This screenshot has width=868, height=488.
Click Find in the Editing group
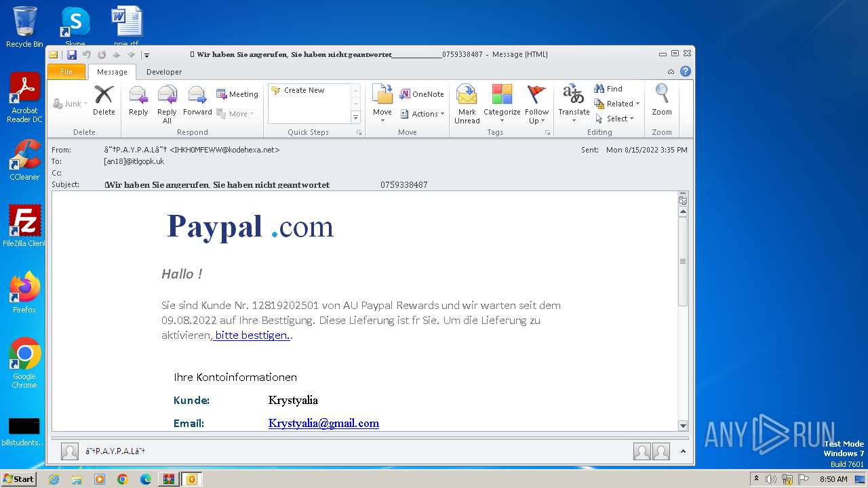pos(608,89)
